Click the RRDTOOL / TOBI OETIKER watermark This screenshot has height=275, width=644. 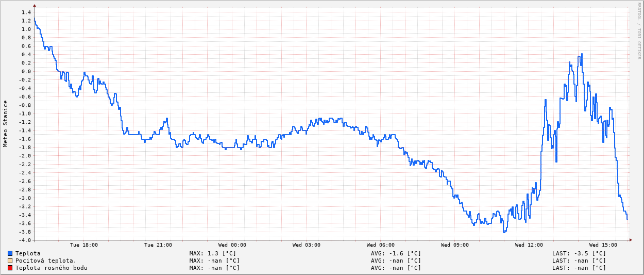tap(639, 32)
